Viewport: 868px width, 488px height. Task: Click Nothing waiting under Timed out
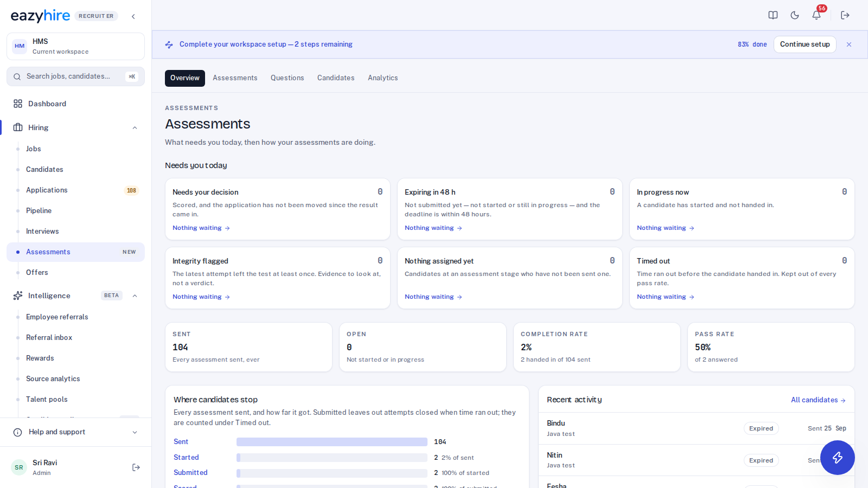[666, 297]
